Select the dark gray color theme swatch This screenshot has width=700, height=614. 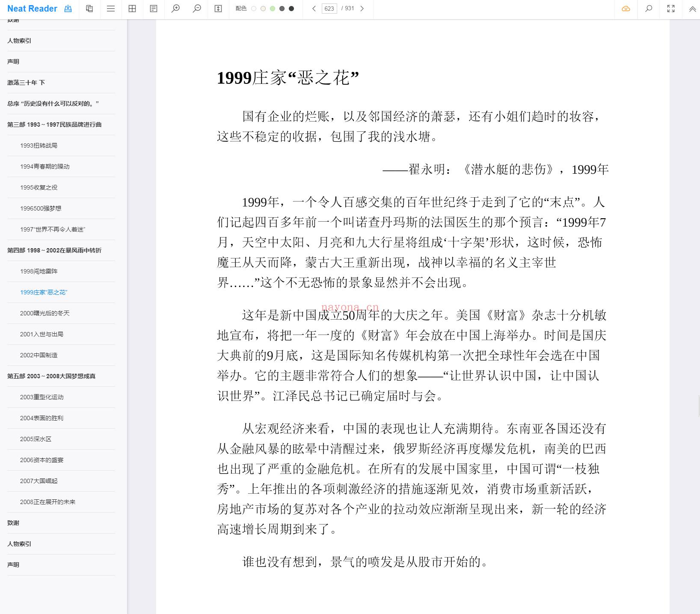pos(282,9)
